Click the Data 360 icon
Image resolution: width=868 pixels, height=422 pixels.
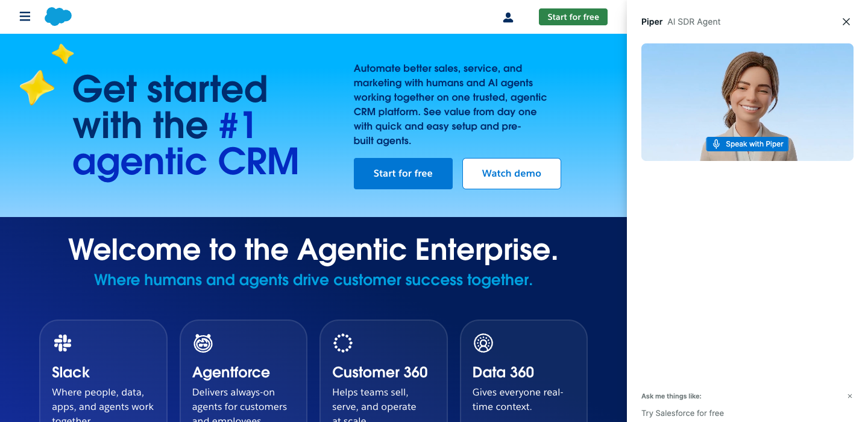483,343
